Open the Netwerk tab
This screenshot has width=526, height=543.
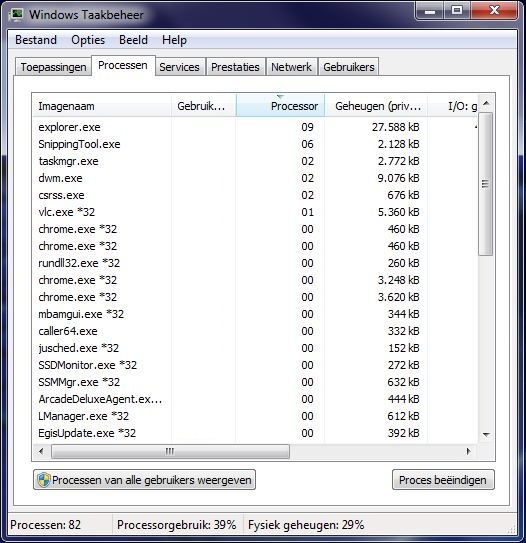pyautogui.click(x=291, y=67)
